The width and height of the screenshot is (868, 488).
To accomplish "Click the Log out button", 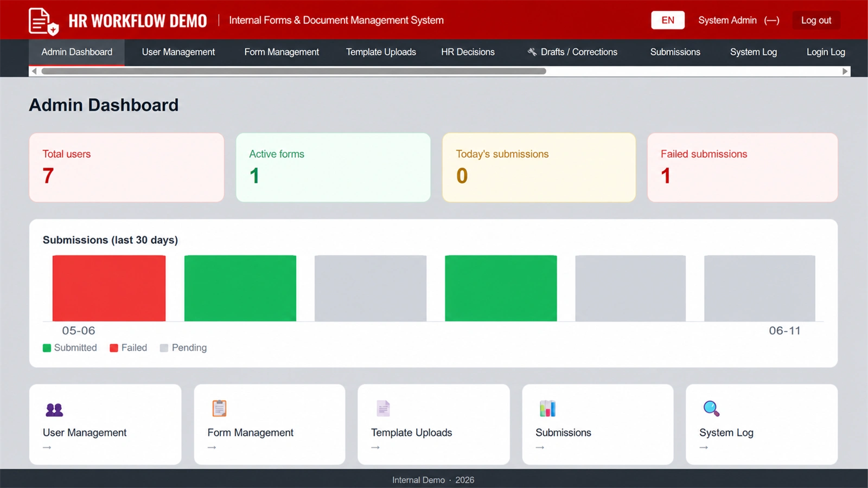I will 816,20.
